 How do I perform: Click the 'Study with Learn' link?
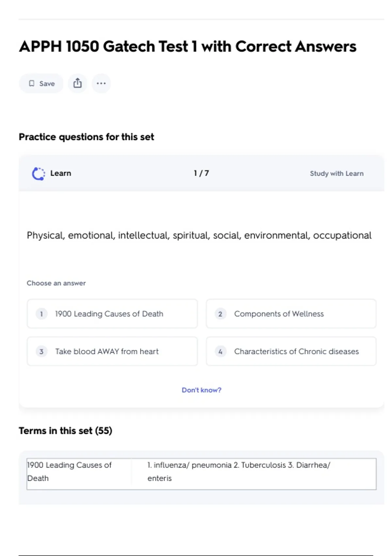point(336,174)
